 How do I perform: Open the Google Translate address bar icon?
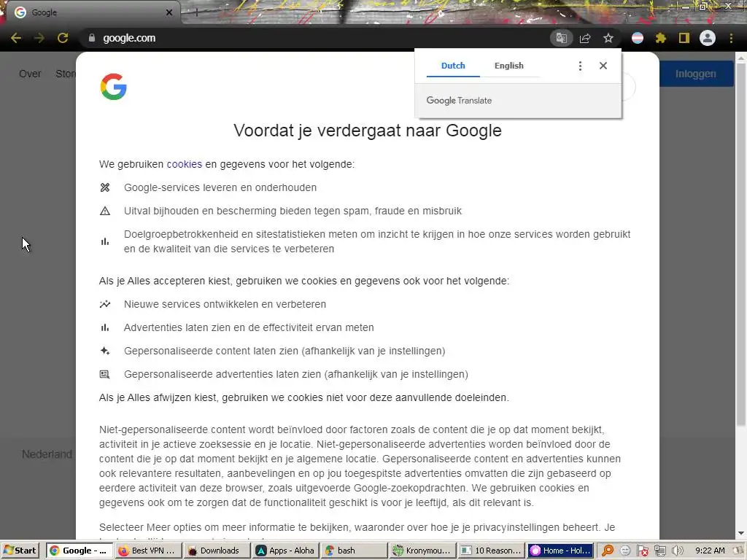561,38
